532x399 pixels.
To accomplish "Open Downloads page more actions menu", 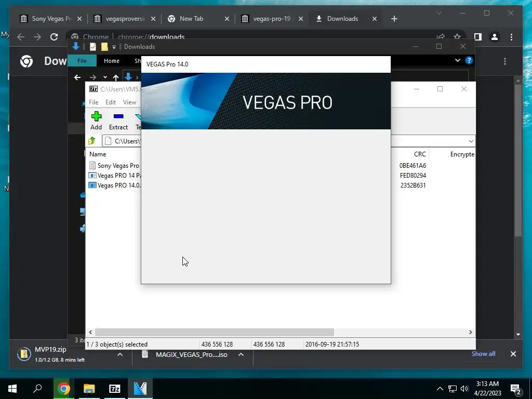I will [505, 61].
